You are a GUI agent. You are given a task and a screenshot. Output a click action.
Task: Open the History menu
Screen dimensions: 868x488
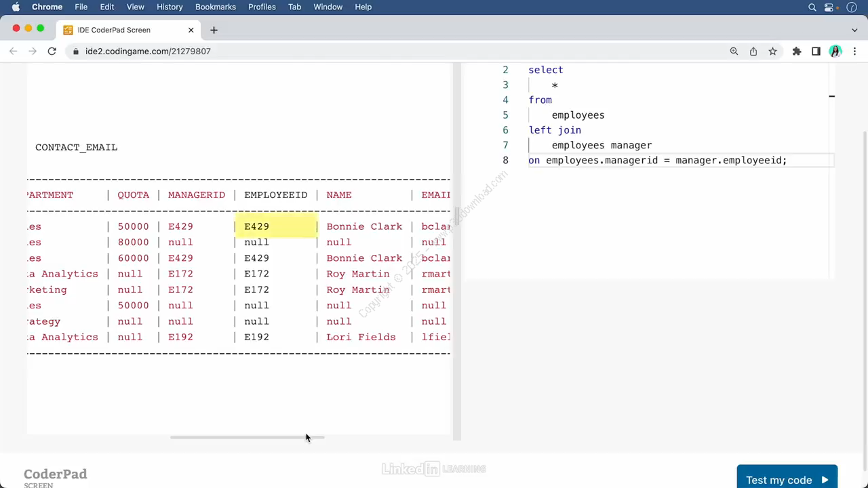[x=170, y=7]
